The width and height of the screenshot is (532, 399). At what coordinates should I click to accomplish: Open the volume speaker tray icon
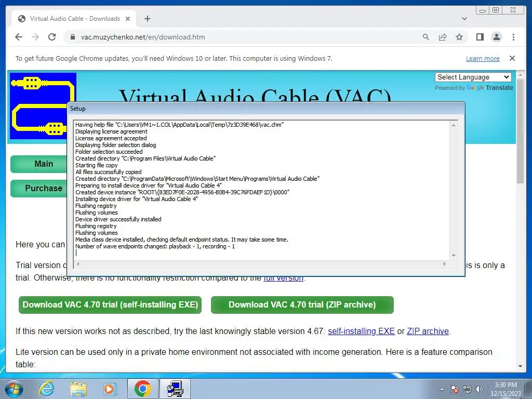pyautogui.click(x=479, y=389)
